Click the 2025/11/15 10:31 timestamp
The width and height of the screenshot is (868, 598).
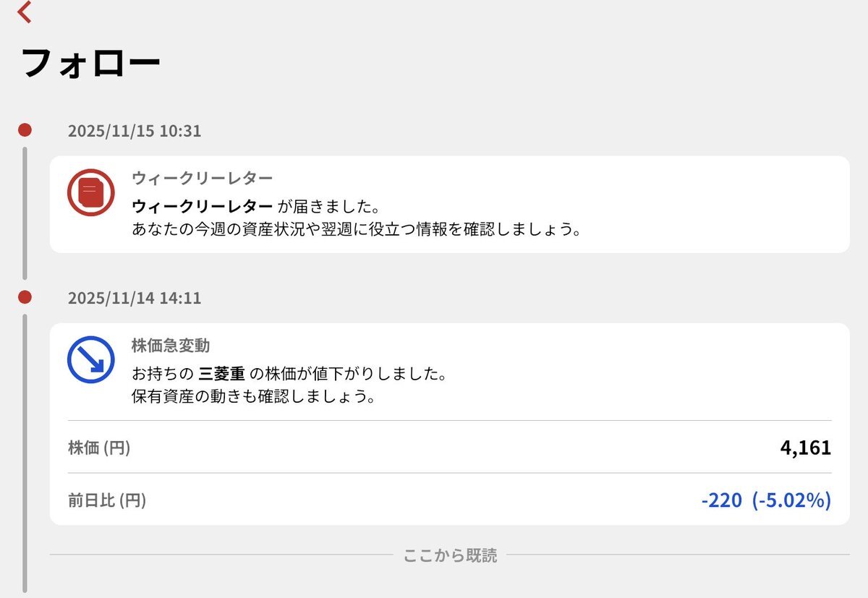point(135,131)
